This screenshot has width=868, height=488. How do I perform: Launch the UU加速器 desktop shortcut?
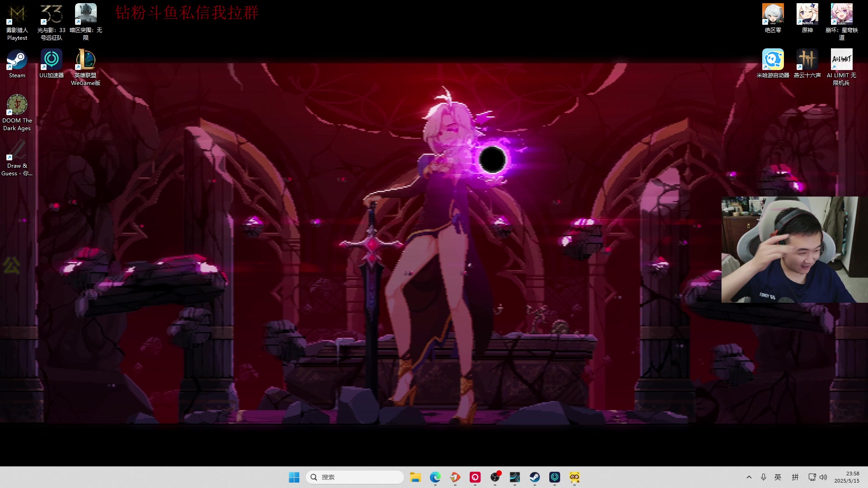tap(52, 64)
